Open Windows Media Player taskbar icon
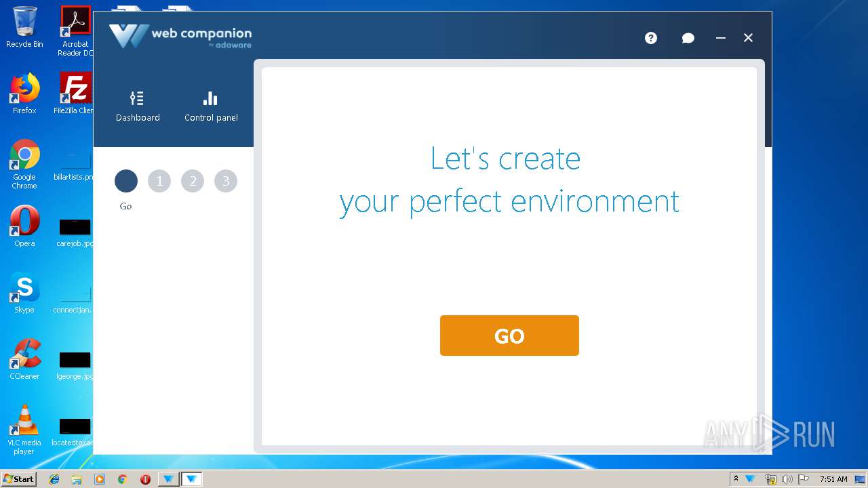 click(100, 479)
